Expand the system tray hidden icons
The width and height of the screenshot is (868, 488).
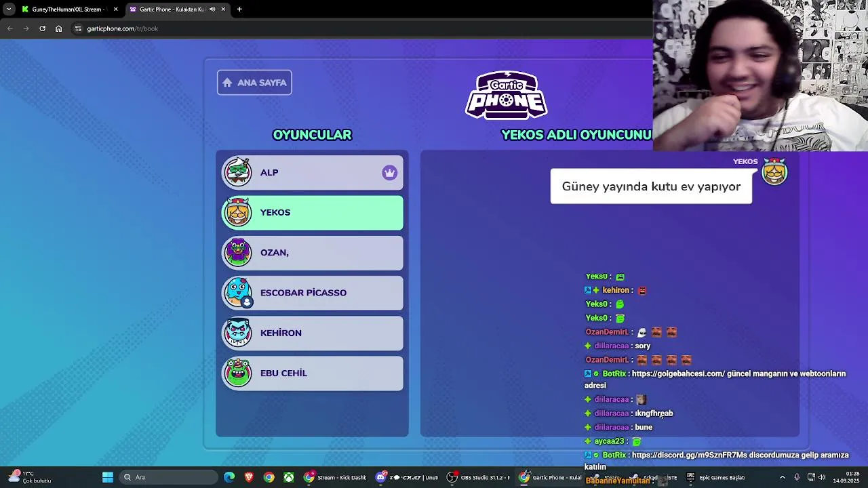click(782, 477)
